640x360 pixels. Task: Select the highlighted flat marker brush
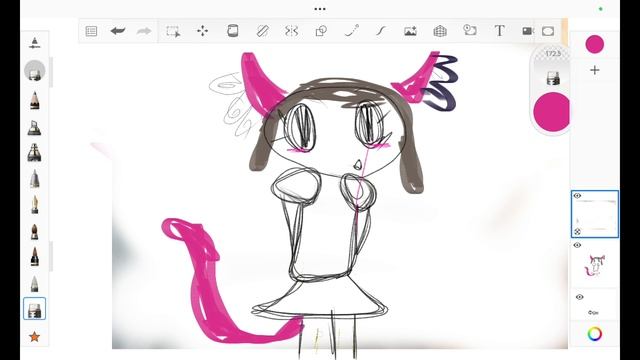click(x=35, y=309)
